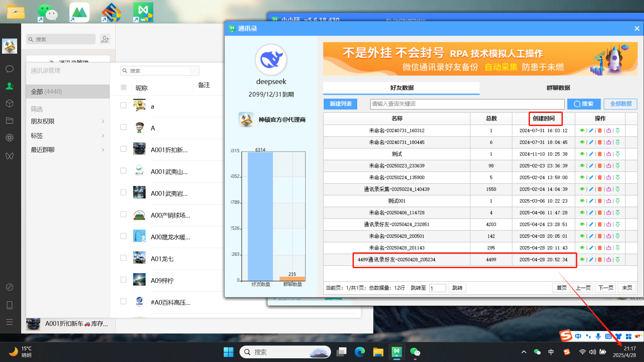Open WeChat hamburger settings menu icon
This screenshot has height=362, width=644.
[x=10, y=322]
